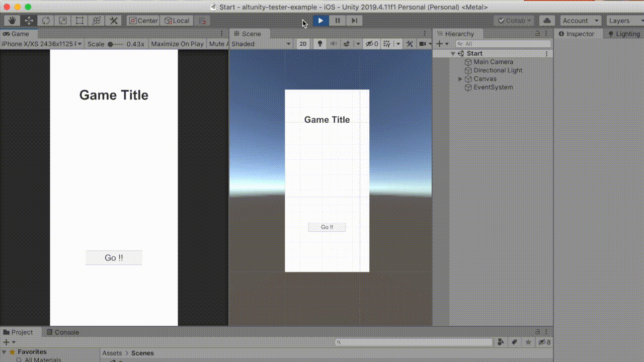
Task: Select Go !! button in Scene view
Action: click(x=327, y=227)
